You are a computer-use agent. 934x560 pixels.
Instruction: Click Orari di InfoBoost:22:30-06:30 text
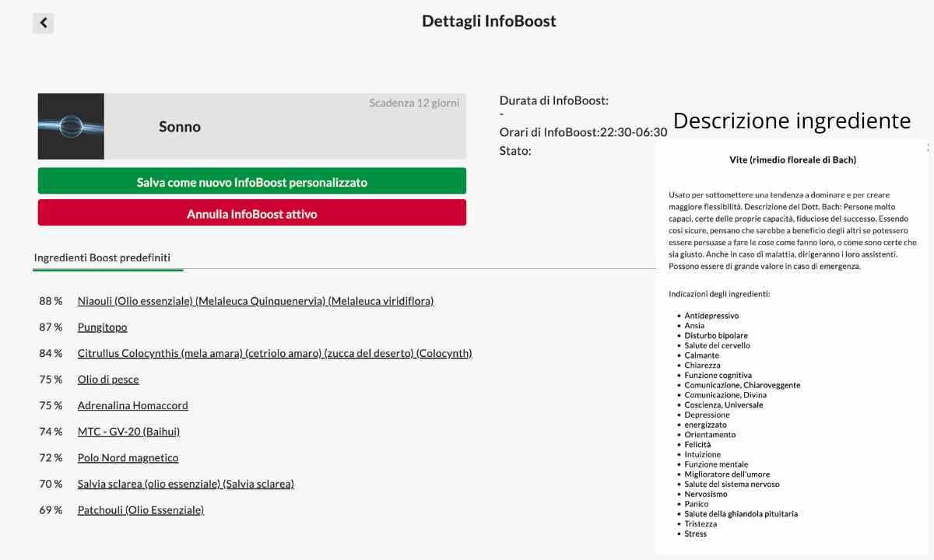pos(584,132)
